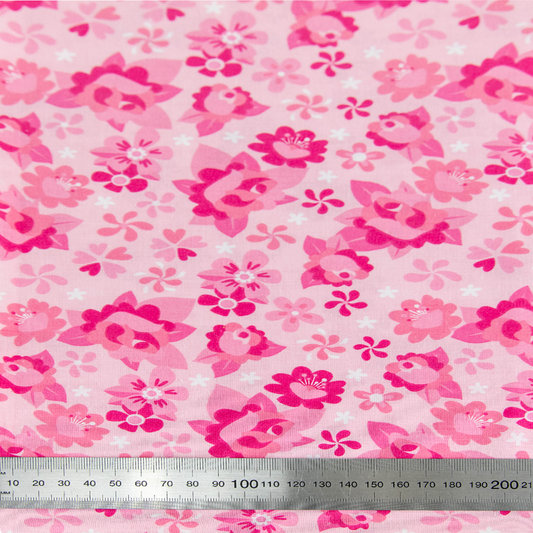Select the "120" ruler number
The image size is (533, 533).
point(296,484)
